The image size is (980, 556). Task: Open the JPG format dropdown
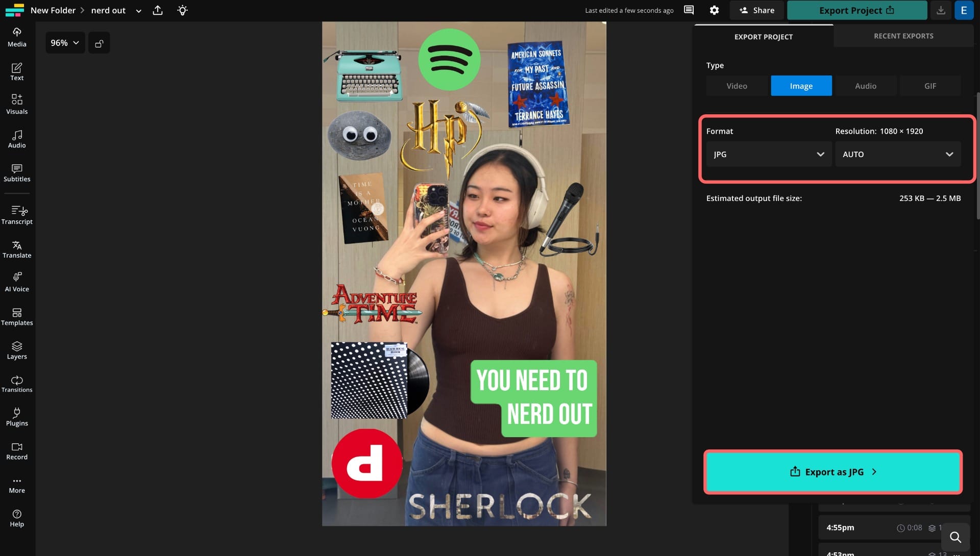point(769,154)
